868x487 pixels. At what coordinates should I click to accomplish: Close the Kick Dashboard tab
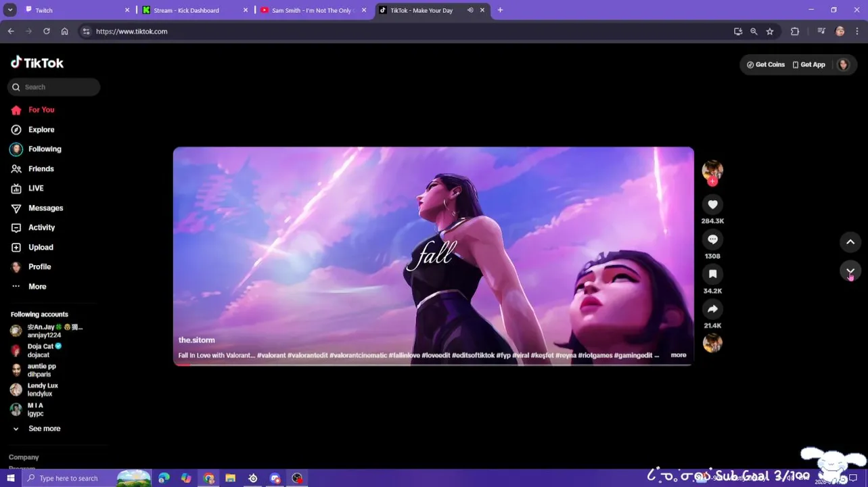click(245, 10)
